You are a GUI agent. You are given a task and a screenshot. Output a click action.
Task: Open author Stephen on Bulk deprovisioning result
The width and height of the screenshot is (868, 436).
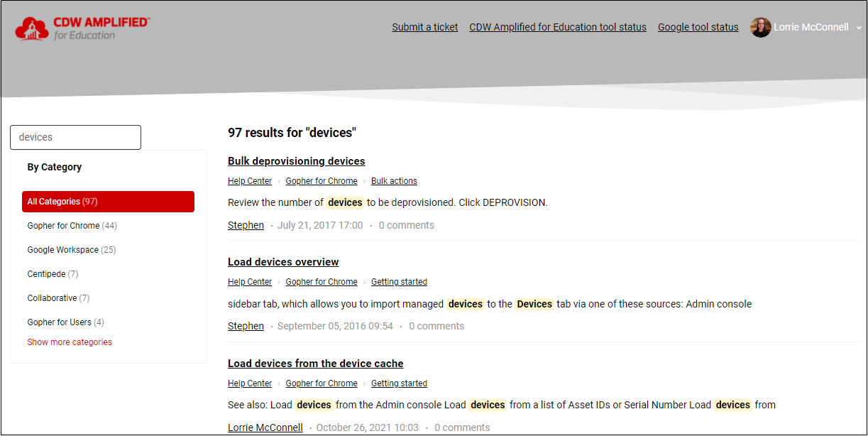(x=246, y=225)
